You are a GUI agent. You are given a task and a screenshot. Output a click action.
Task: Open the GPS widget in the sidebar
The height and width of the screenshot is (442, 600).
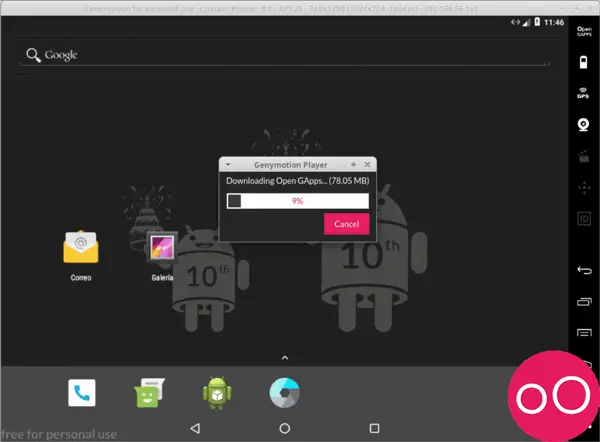pyautogui.click(x=583, y=93)
